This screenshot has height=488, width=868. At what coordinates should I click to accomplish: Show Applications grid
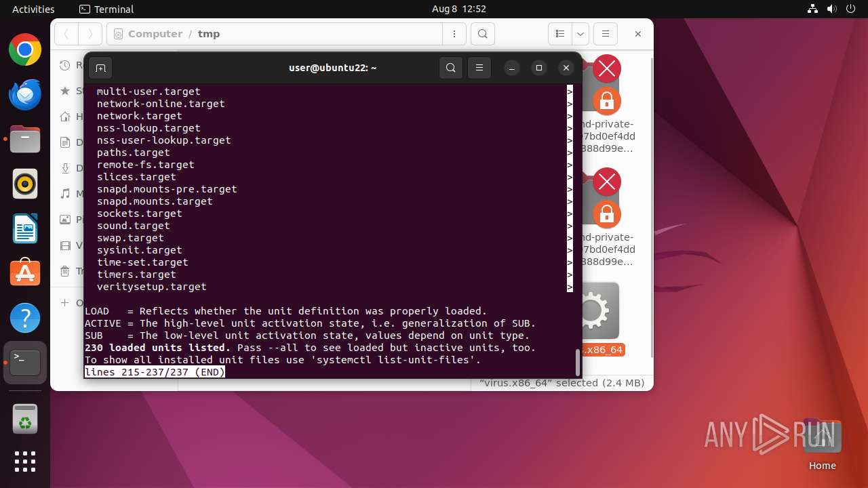point(25,462)
